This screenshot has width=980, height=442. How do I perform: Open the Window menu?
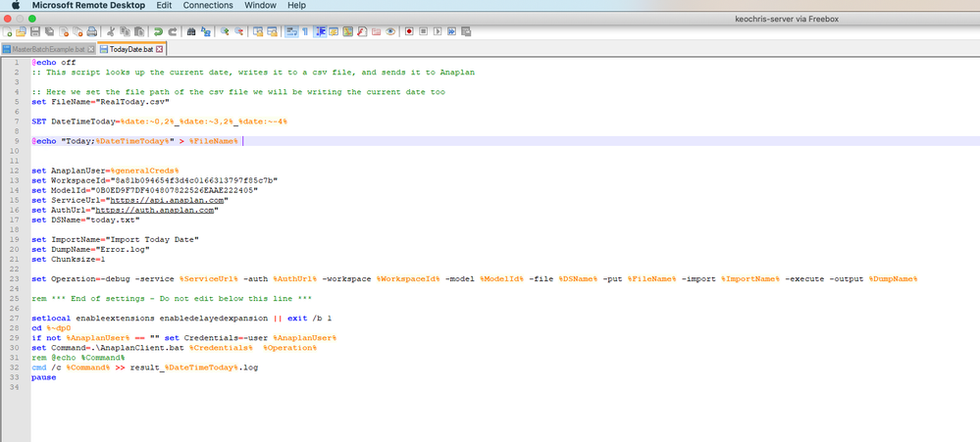261,5
